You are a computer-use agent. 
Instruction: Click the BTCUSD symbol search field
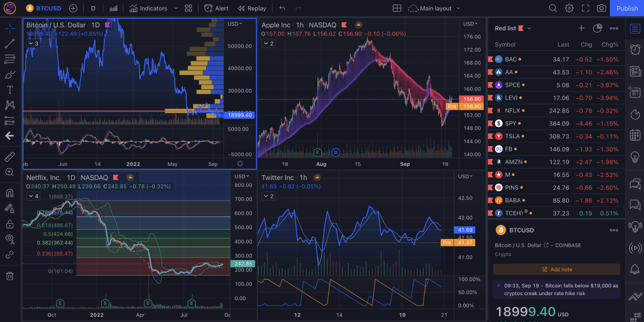point(46,8)
